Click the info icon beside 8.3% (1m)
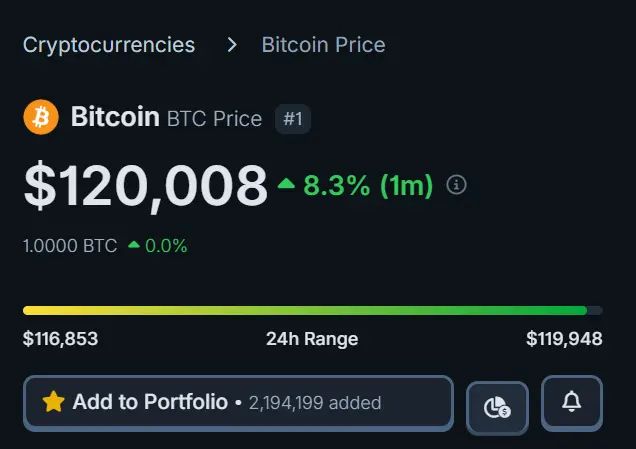This screenshot has height=449, width=636. pyautogui.click(x=457, y=185)
